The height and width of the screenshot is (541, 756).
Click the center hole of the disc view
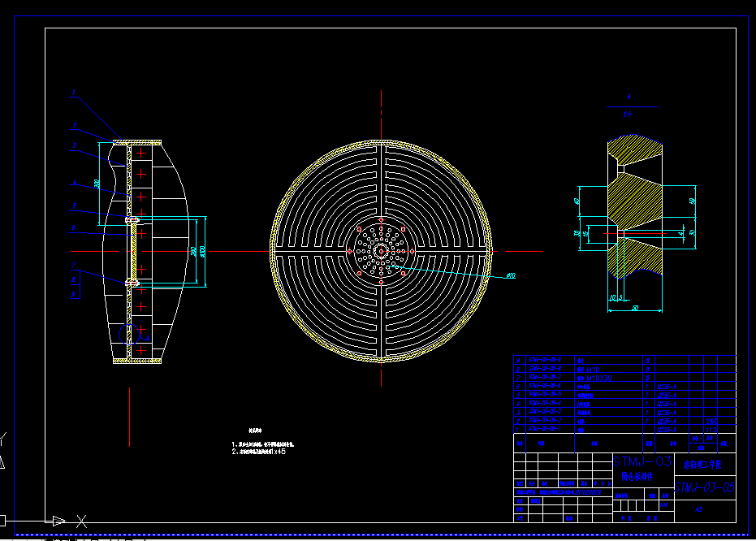click(x=381, y=251)
